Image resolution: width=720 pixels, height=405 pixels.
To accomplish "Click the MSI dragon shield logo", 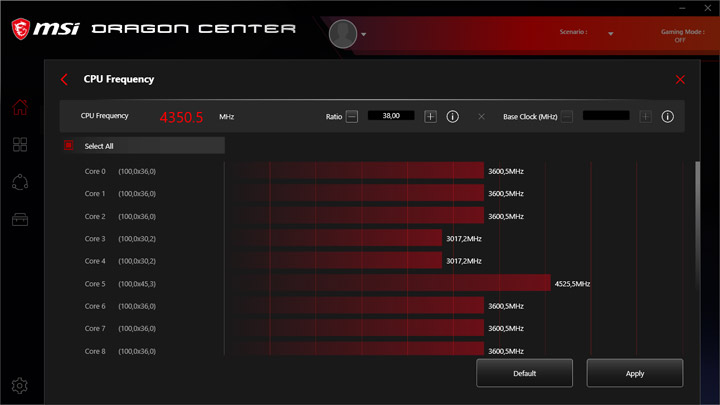I will tap(21, 28).
